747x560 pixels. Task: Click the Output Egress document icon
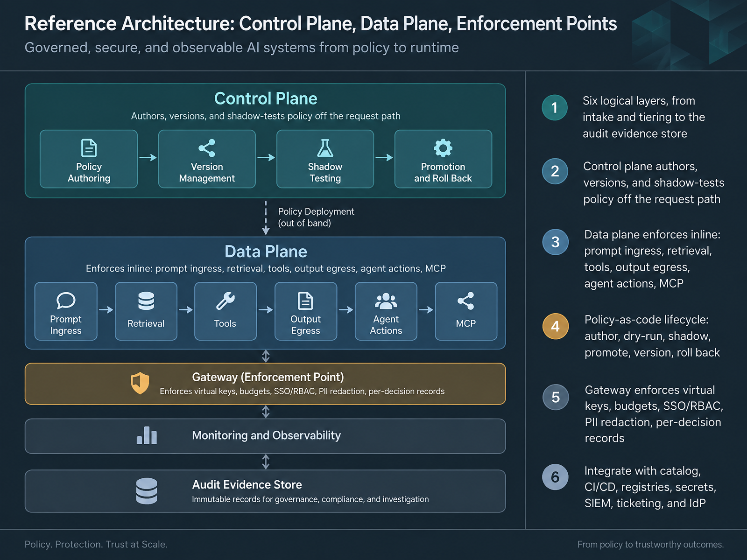click(305, 301)
